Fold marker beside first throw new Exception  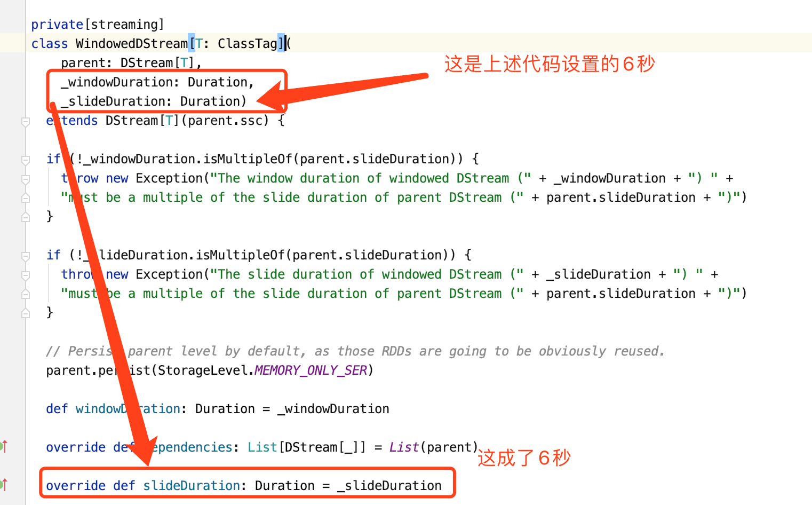pyautogui.click(x=25, y=179)
